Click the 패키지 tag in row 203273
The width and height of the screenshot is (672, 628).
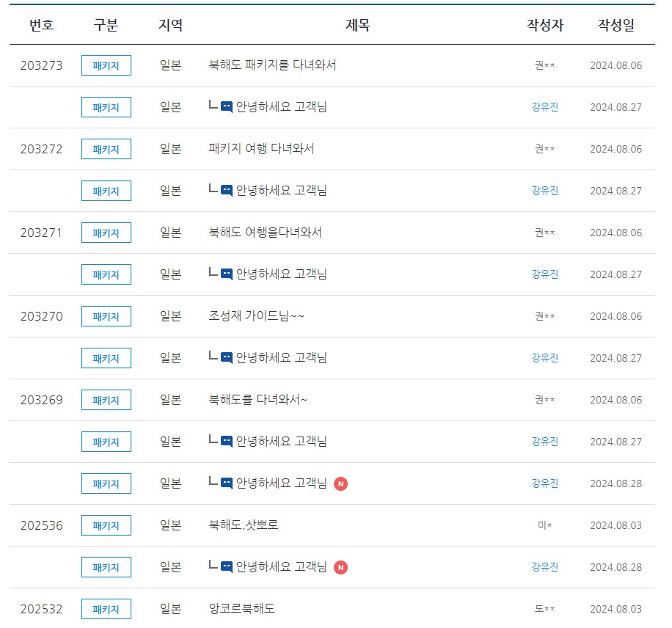point(106,65)
